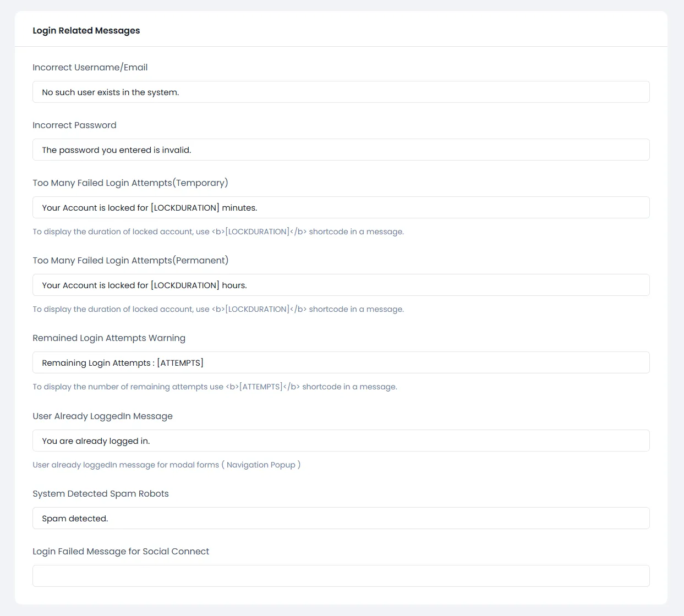Click inside the temporary lockout message field
Viewport: 684px width, 616px height.
(341, 207)
